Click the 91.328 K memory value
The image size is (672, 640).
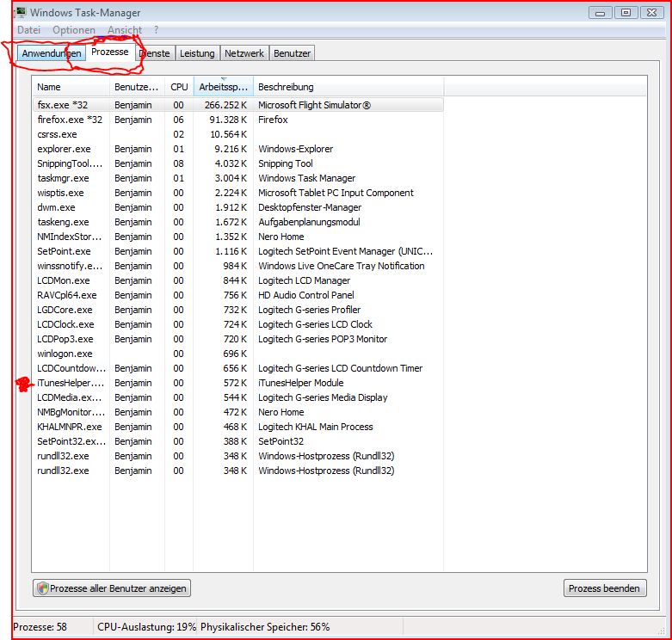(228, 120)
